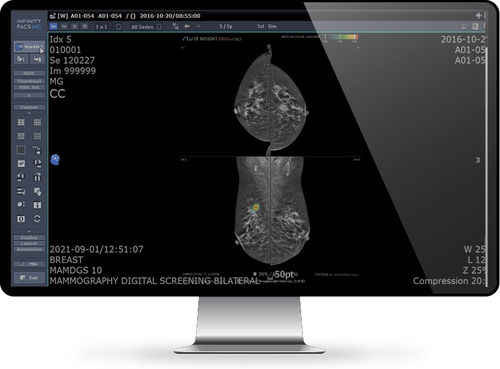Image resolution: width=500 pixels, height=369 pixels.
Task: Collapse the tool palette with the small arrow under Custom
Action: [29, 114]
